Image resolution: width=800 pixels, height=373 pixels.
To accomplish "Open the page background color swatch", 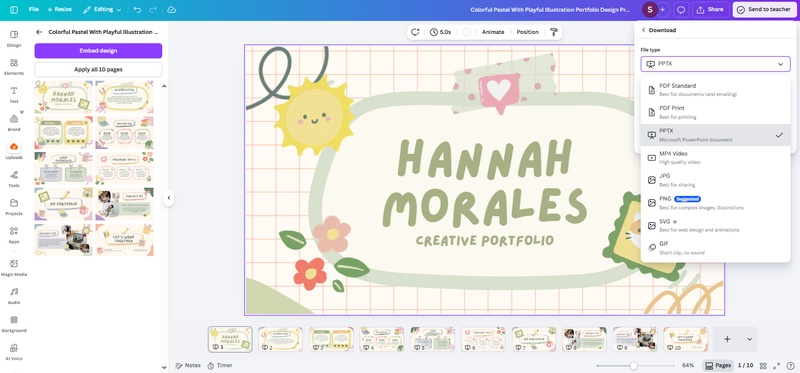I will pyautogui.click(x=467, y=32).
